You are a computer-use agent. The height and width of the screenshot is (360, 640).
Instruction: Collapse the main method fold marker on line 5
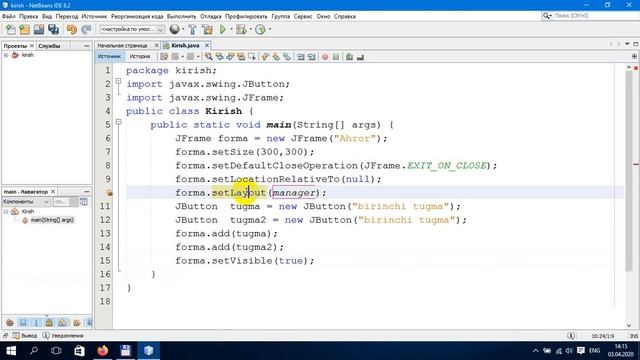pyautogui.click(x=118, y=122)
